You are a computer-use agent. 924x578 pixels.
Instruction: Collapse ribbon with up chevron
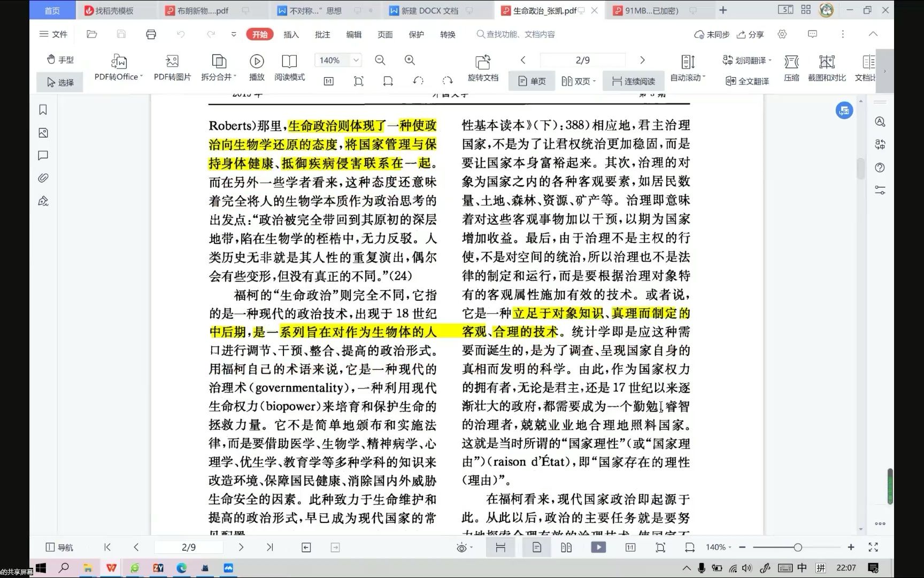[873, 34]
